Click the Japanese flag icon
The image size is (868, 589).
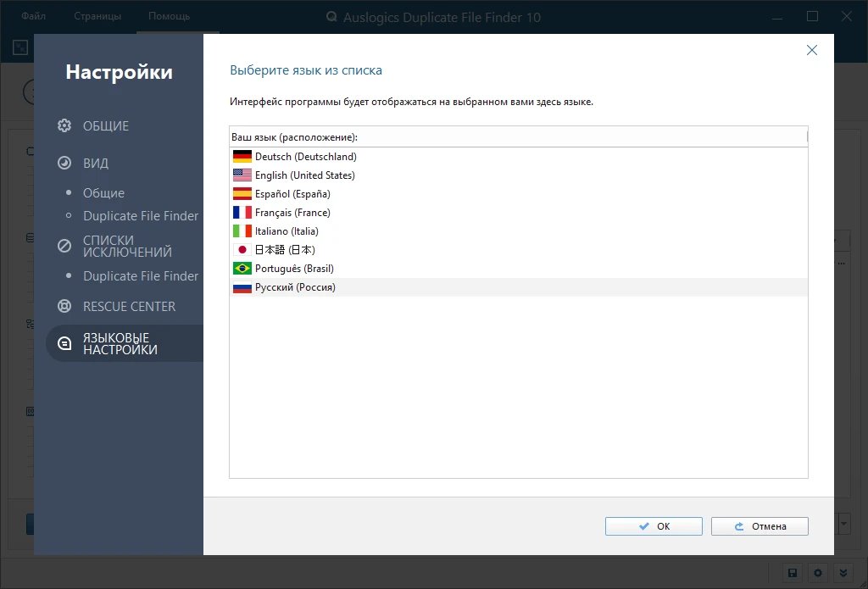[242, 250]
